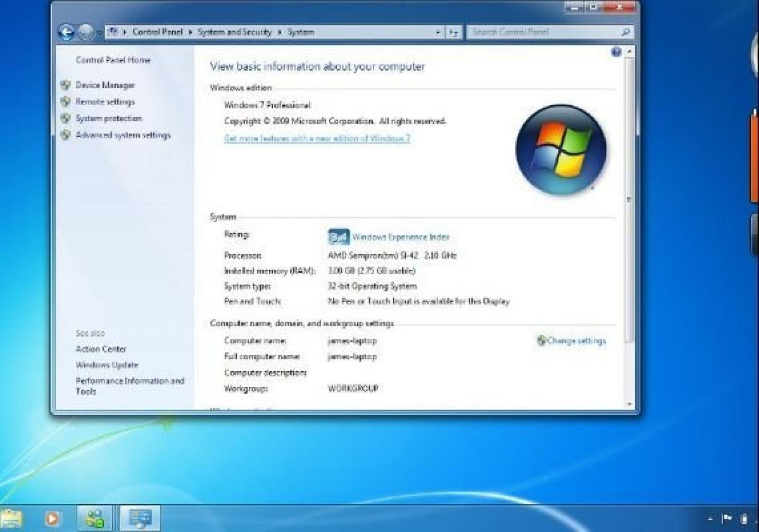Open Windows Explorer from the taskbar
This screenshot has height=532, width=759.
[11, 518]
